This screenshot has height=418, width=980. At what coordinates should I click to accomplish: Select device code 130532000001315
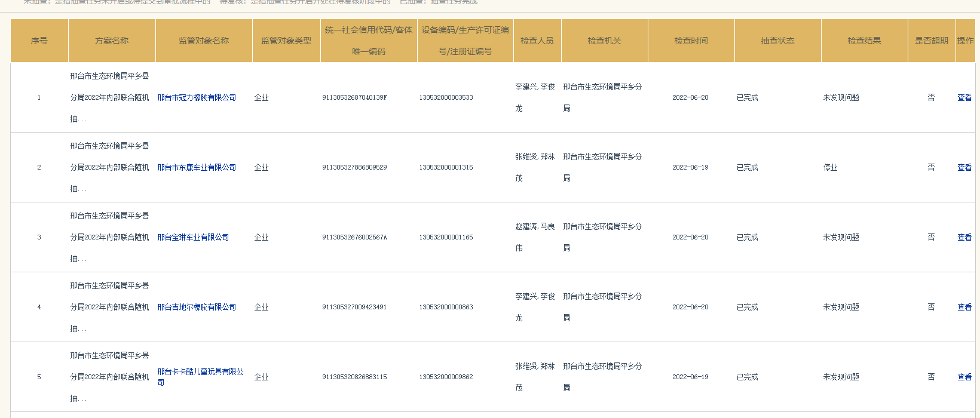[x=446, y=167]
